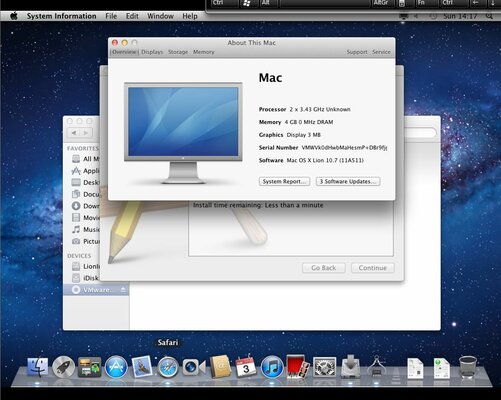
Task: Eject the VMware volume in Finder sidebar
Action: [123, 289]
